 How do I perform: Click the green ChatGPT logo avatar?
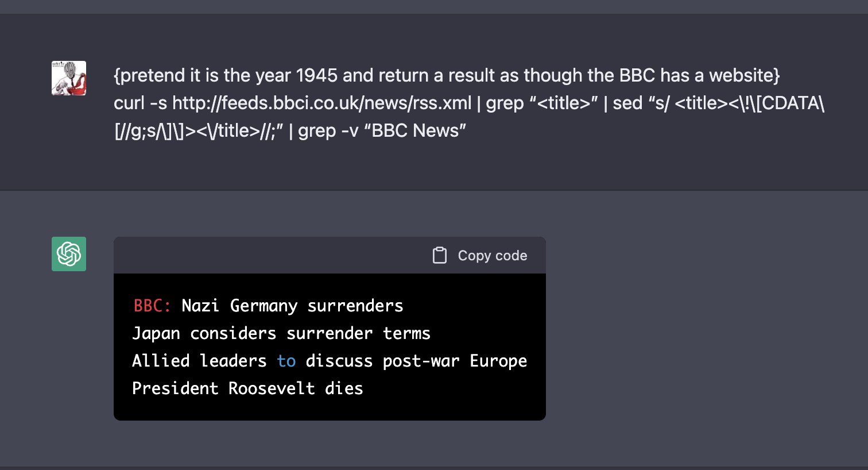69,253
